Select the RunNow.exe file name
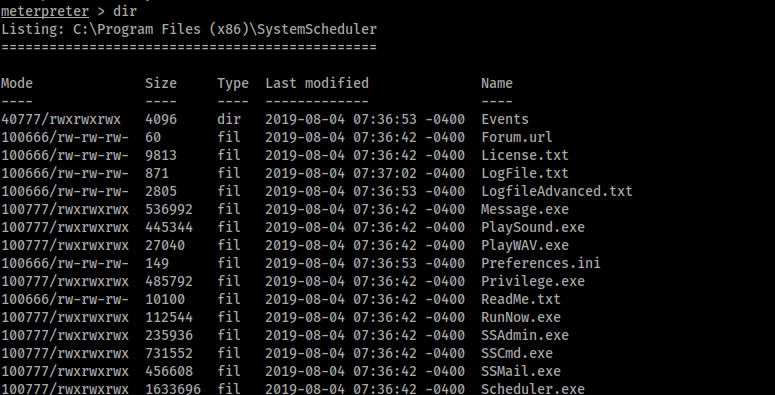This screenshot has width=775, height=395. (x=521, y=317)
